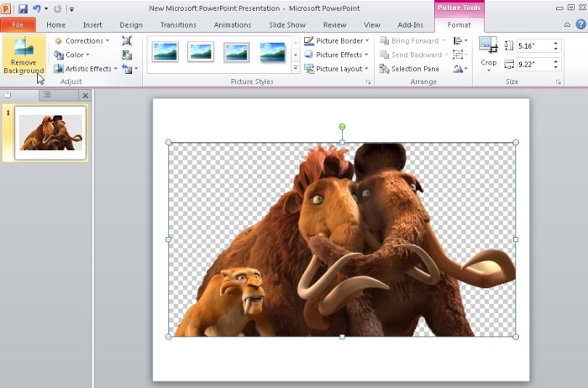Click the PowerPoint application icon
The width and height of the screenshot is (588, 388).
[6, 8]
